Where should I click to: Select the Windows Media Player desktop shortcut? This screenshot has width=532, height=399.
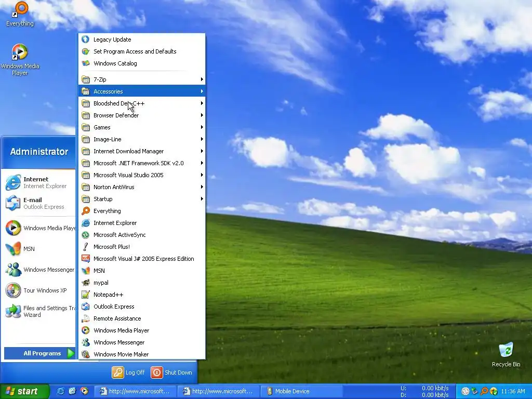coord(20,60)
